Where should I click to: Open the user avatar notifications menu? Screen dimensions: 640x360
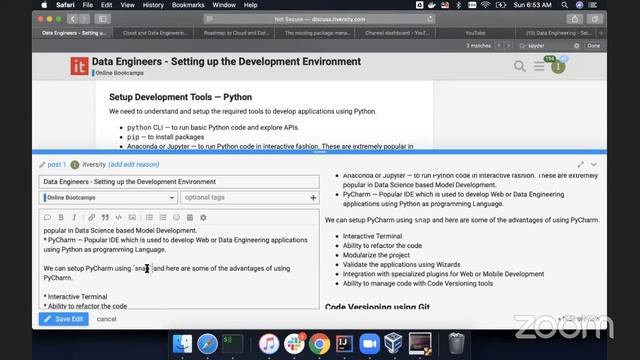(558, 67)
